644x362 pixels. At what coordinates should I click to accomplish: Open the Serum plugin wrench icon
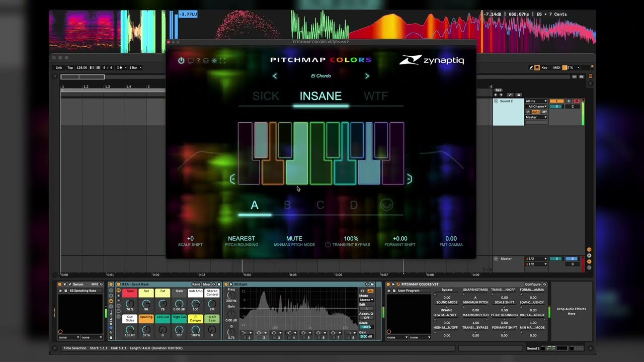(x=70, y=285)
